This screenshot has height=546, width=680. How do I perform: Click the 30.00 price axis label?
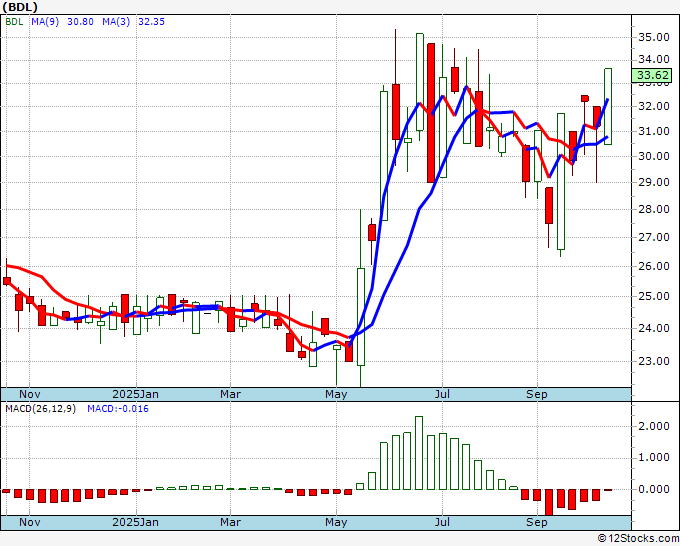click(652, 156)
